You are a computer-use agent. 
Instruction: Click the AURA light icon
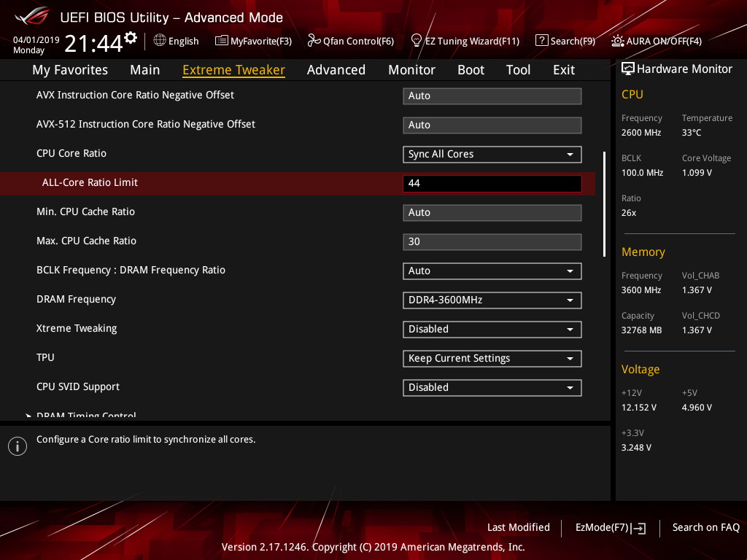pos(617,41)
